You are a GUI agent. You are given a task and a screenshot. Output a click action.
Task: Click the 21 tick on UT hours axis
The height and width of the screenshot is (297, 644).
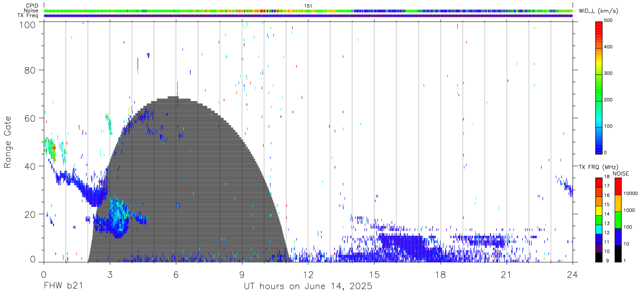point(507,274)
